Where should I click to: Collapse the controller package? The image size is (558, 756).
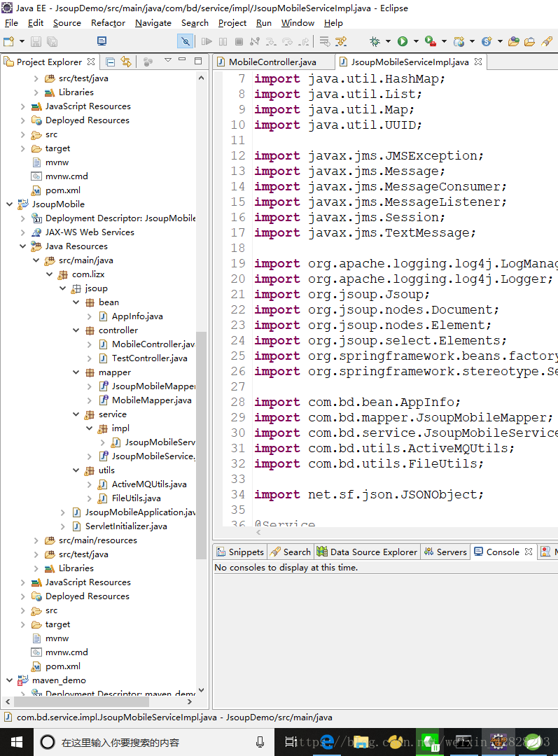76,330
